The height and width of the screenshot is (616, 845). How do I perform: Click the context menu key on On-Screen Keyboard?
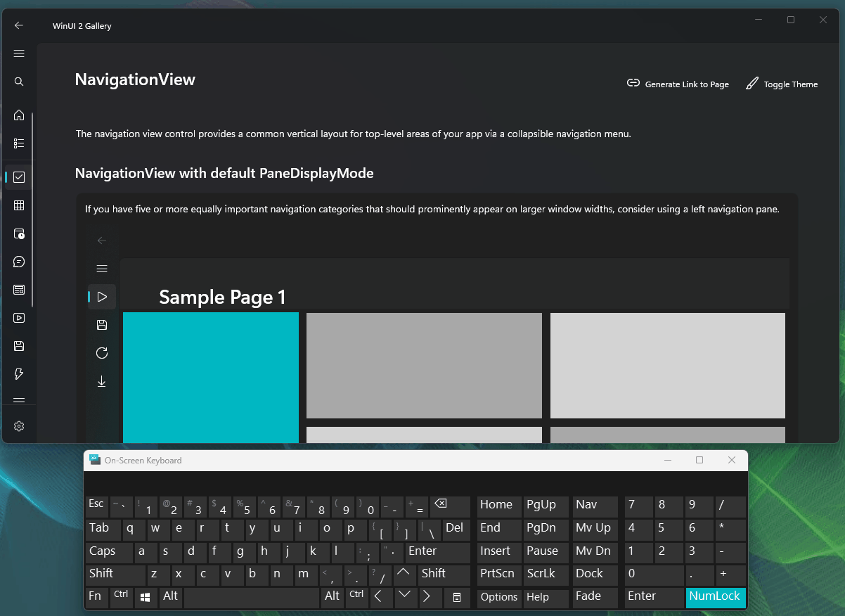(456, 598)
